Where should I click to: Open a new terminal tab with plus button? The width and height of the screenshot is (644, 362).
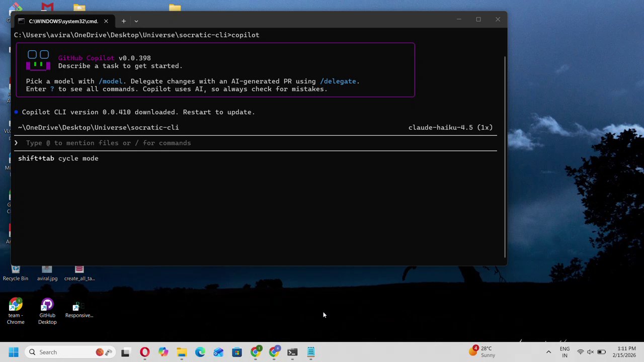click(123, 21)
